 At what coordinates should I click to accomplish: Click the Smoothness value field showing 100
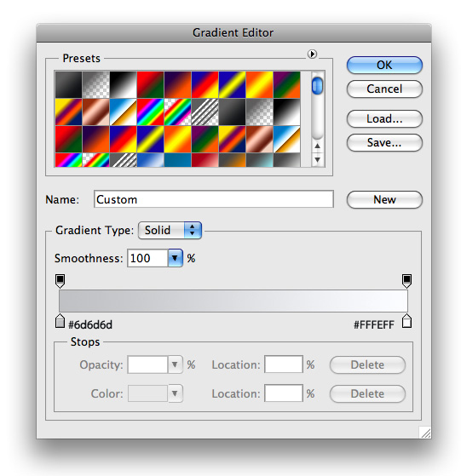147,258
